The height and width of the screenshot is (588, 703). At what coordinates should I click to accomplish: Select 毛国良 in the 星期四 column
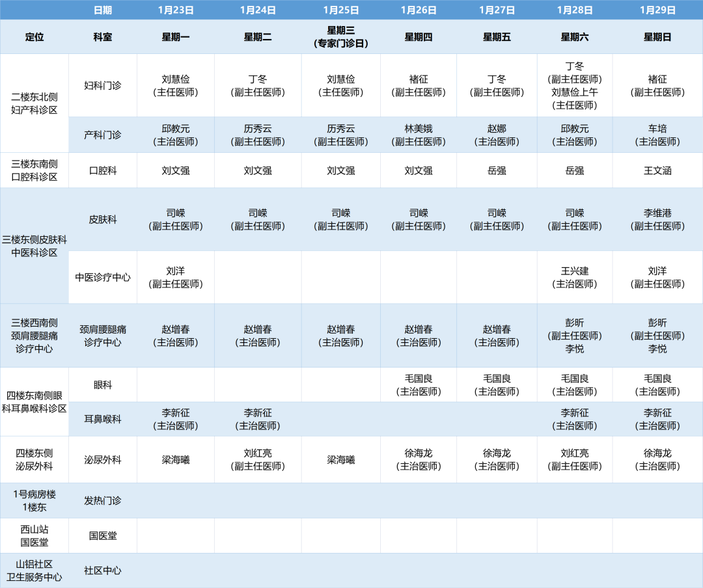418,384
